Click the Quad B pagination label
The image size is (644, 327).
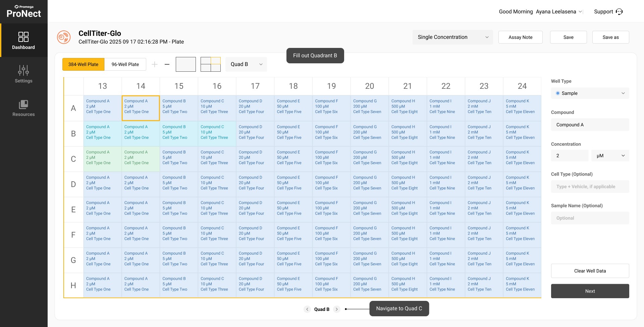click(x=322, y=309)
